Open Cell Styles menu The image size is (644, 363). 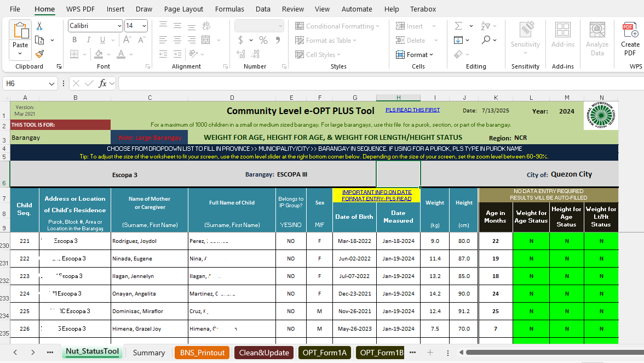point(318,54)
